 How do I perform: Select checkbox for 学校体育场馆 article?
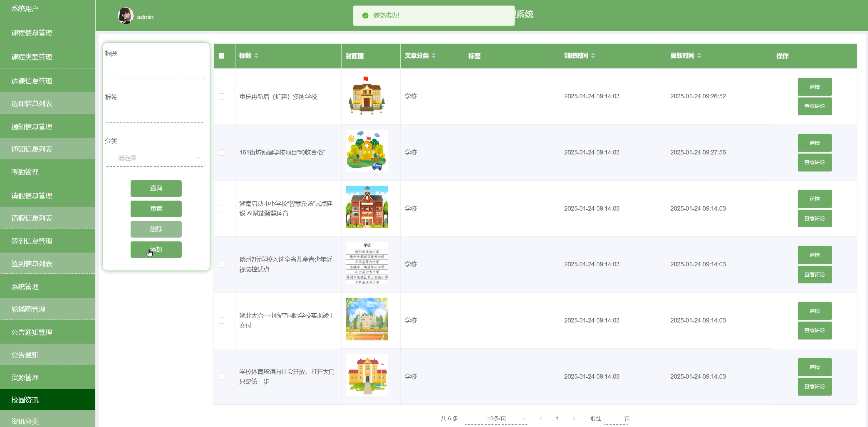point(221,376)
